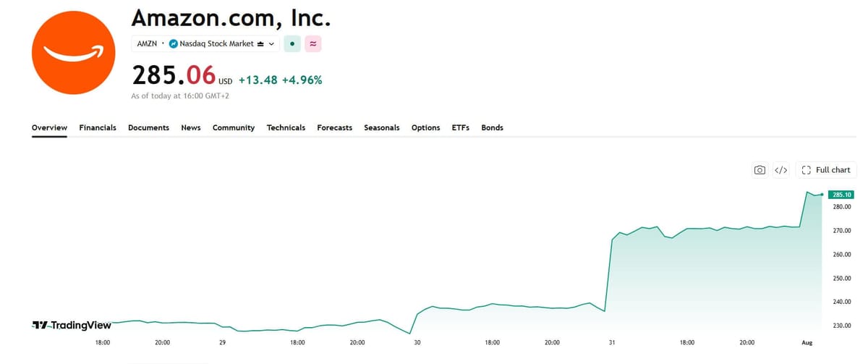Click the Bonds tab
This screenshot has height=364, width=868.
click(492, 127)
